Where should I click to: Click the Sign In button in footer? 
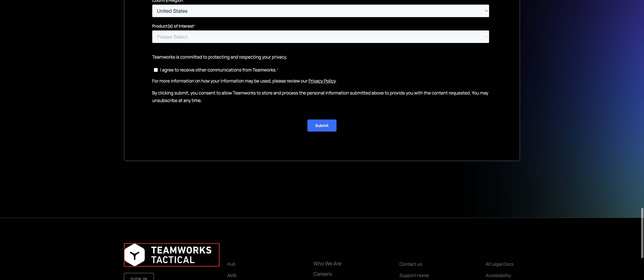[139, 277]
